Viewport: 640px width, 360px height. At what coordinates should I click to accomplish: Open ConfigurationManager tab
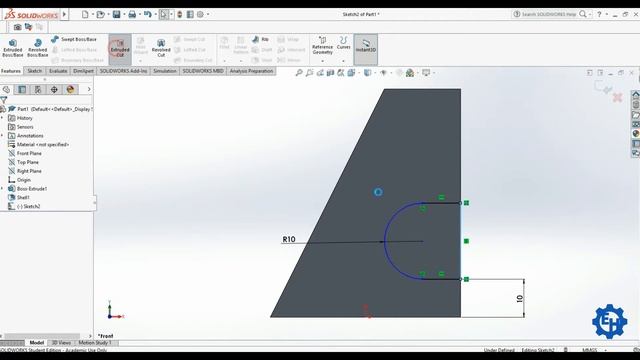click(x=38, y=89)
